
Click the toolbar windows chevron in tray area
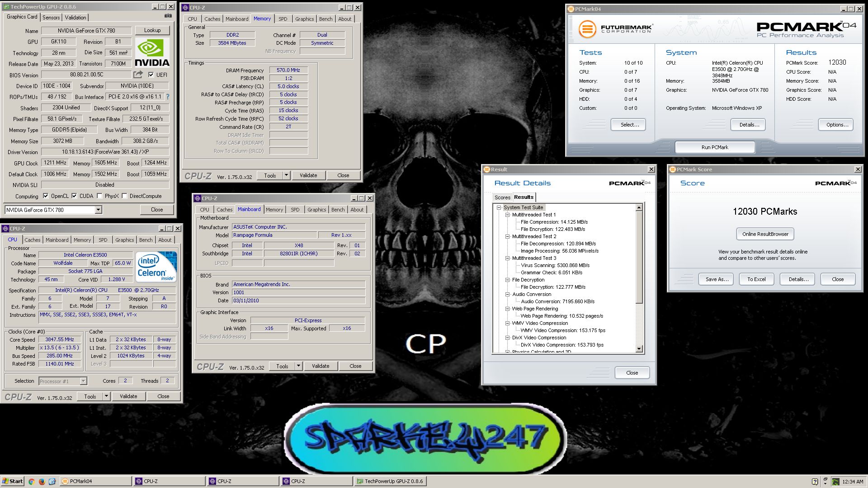pyautogui.click(x=826, y=481)
